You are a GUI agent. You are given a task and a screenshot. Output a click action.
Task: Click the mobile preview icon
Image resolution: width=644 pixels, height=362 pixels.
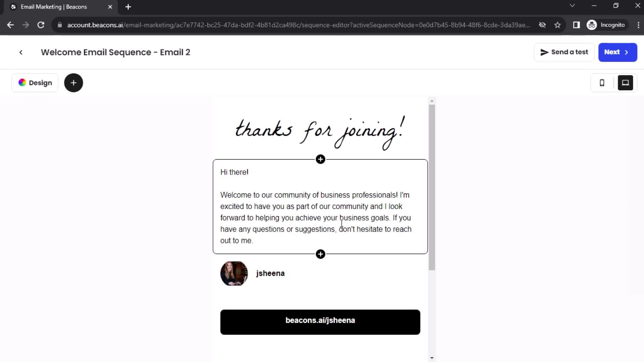click(603, 83)
